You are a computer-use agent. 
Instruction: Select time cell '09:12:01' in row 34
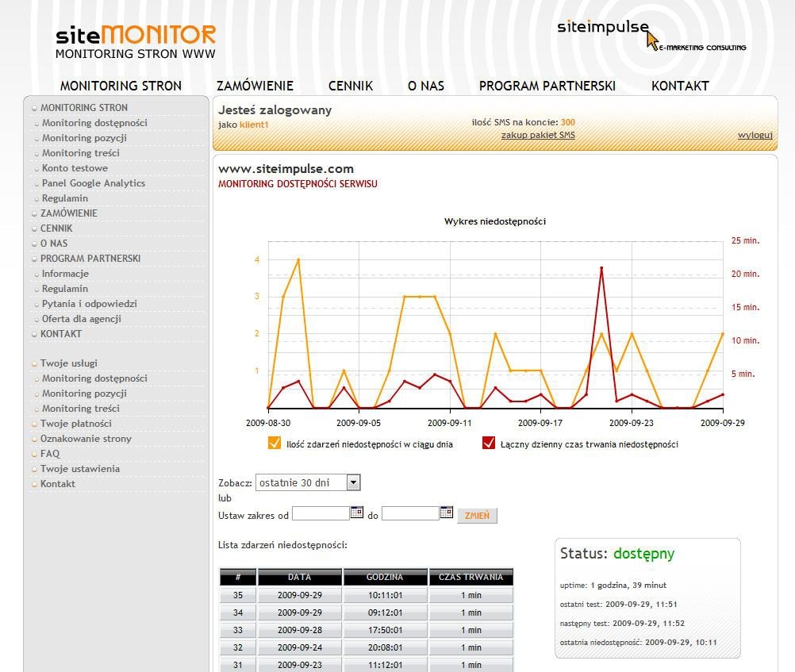point(385,612)
